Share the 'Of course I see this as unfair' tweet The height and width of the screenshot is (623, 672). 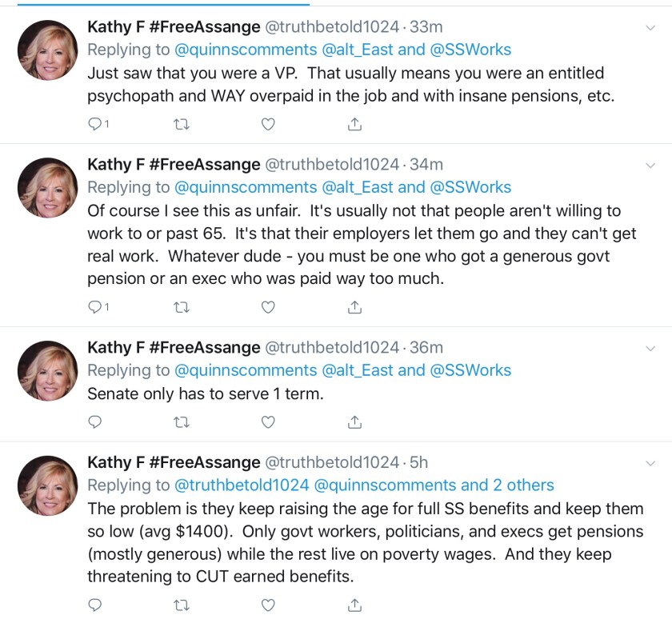(x=355, y=307)
